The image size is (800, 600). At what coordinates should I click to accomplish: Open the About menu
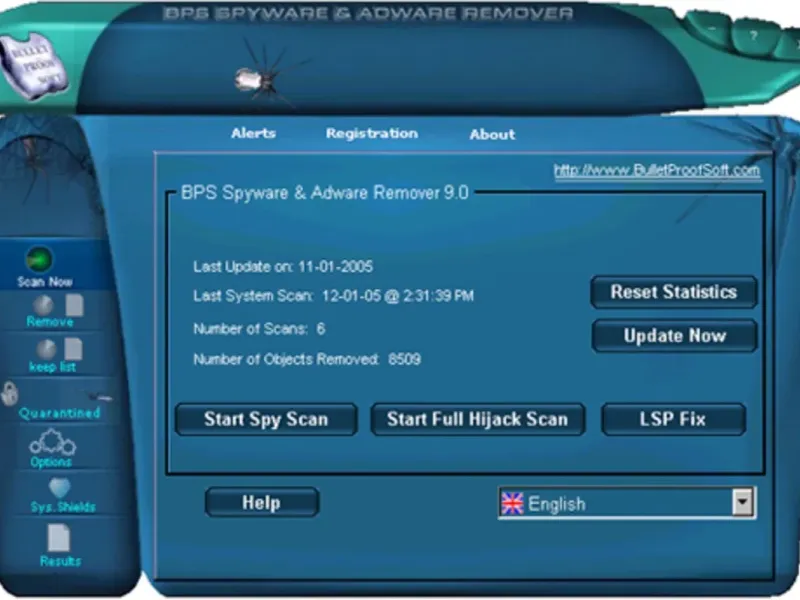[x=492, y=135]
